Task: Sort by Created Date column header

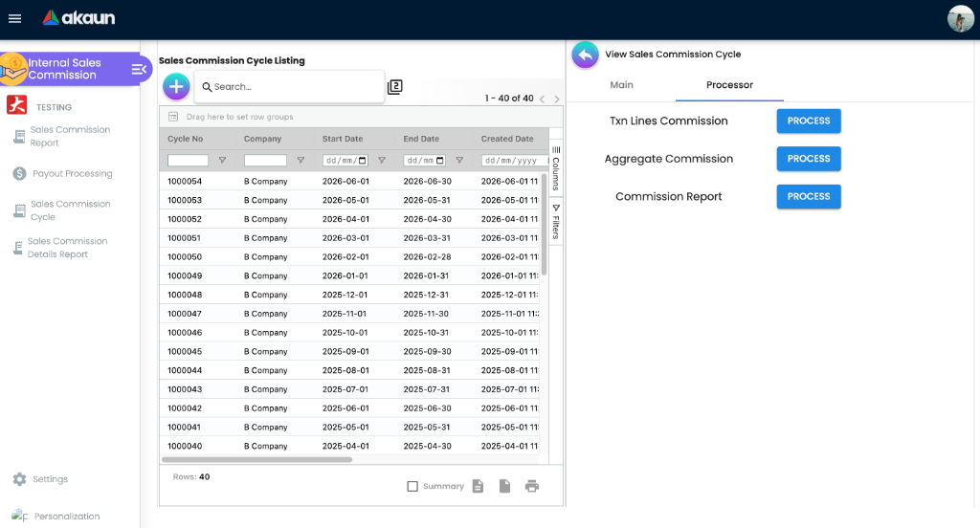Action: 507,139
